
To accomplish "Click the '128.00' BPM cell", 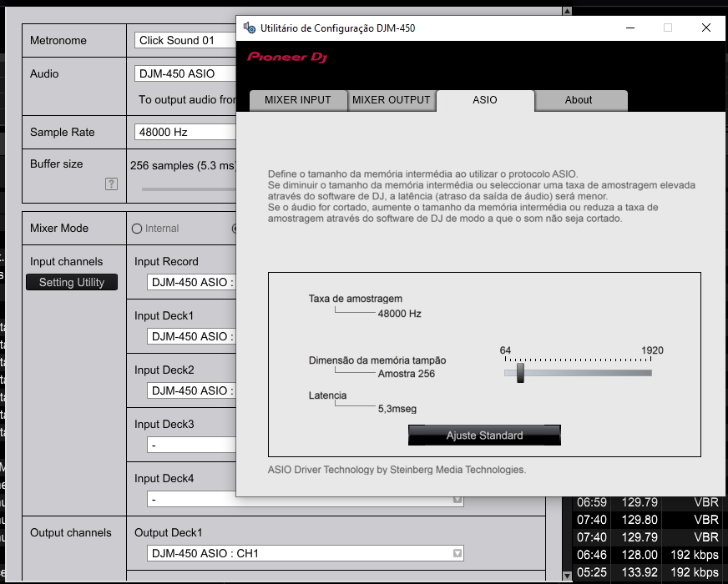I will click(x=640, y=555).
